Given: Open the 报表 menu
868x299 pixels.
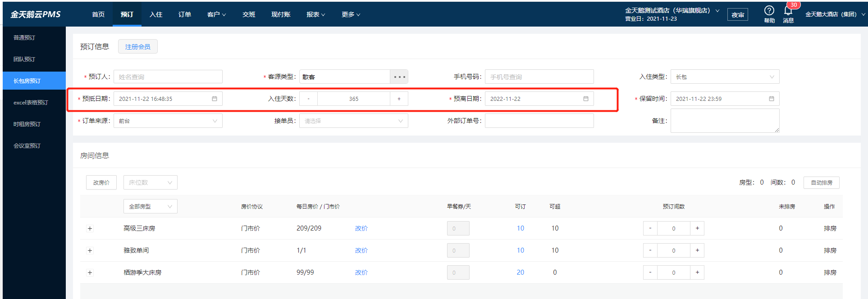Looking at the screenshot, I should tap(316, 14).
